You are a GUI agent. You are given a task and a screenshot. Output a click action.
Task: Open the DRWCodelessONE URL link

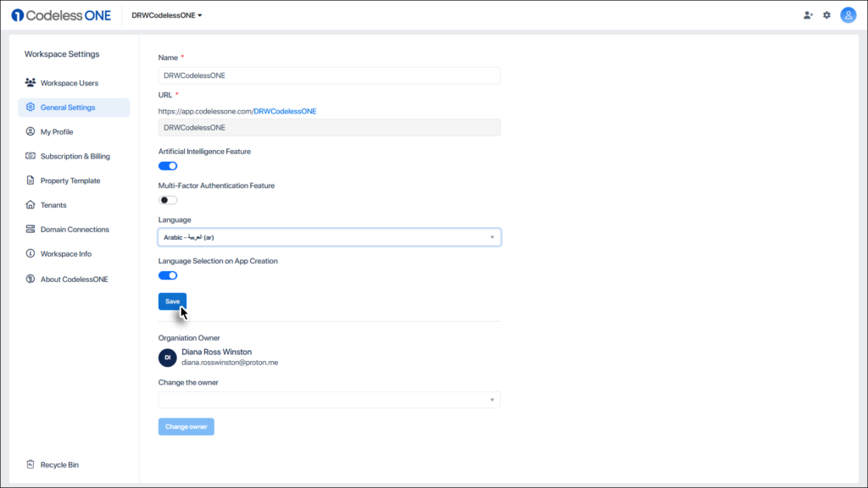tap(285, 111)
